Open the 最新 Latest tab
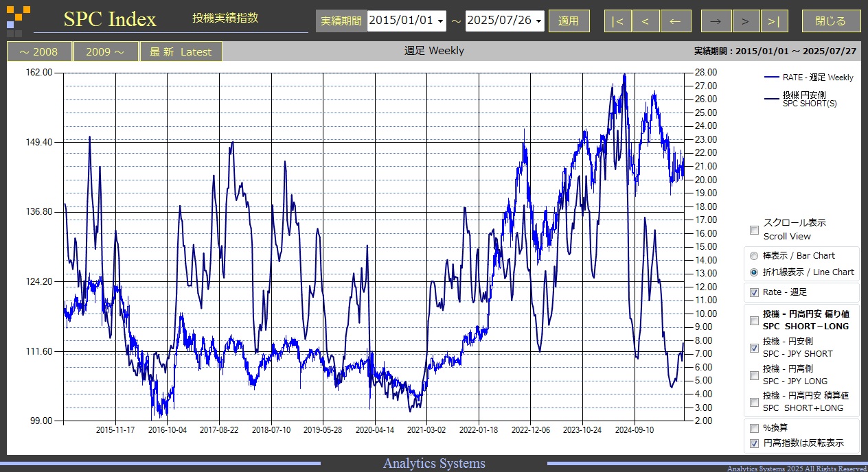This screenshot has width=868, height=472. [181, 51]
